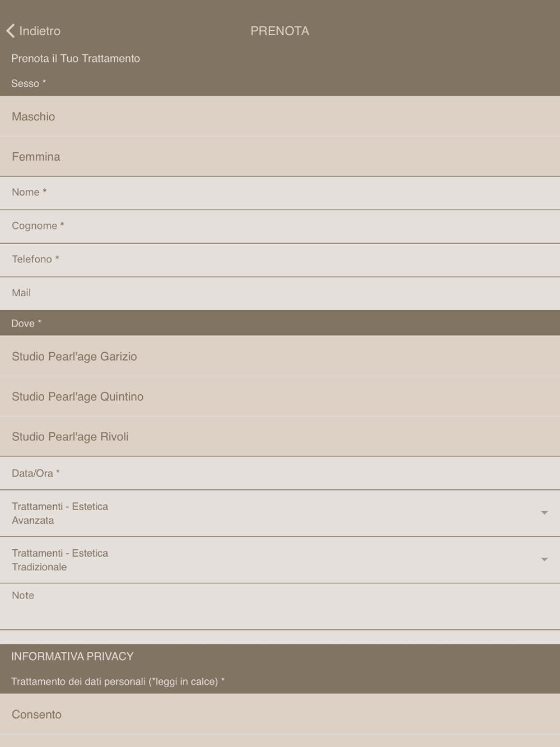Tap the back chevron icon
The image size is (560, 747).
coord(10,31)
